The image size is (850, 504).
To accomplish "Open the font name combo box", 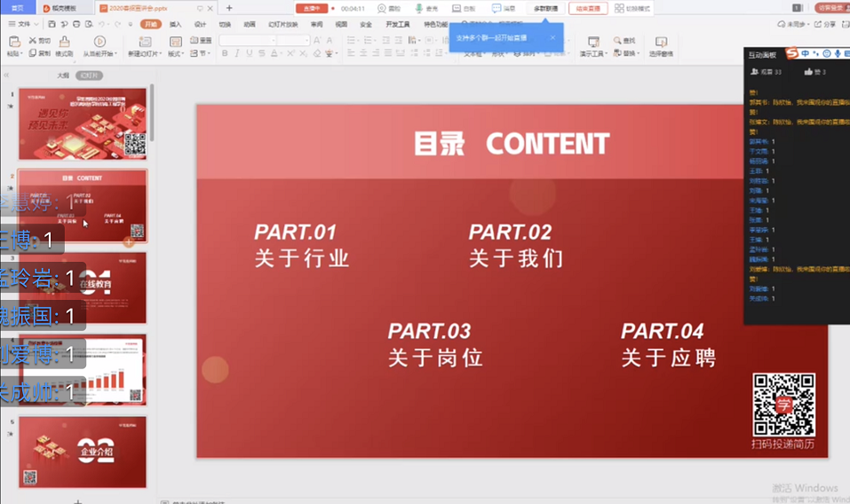I will point(248,41).
